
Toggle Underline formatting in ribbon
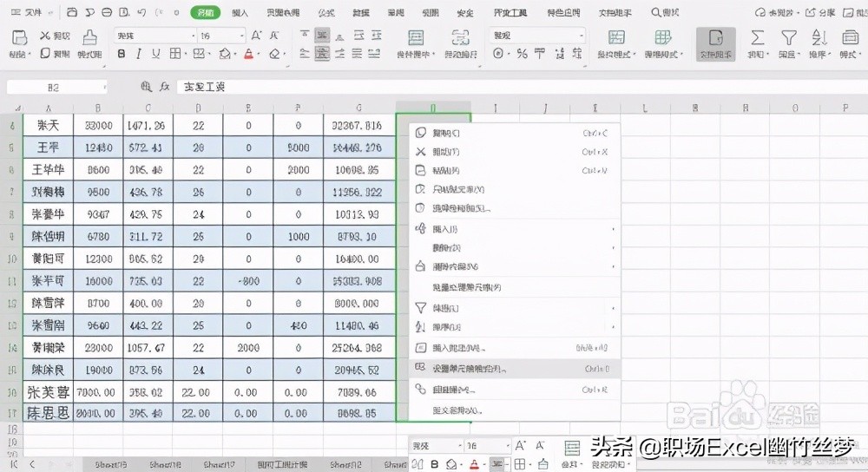pyautogui.click(x=156, y=54)
